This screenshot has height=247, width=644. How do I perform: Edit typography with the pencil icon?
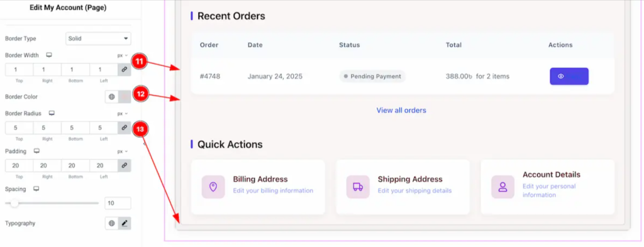125,223
